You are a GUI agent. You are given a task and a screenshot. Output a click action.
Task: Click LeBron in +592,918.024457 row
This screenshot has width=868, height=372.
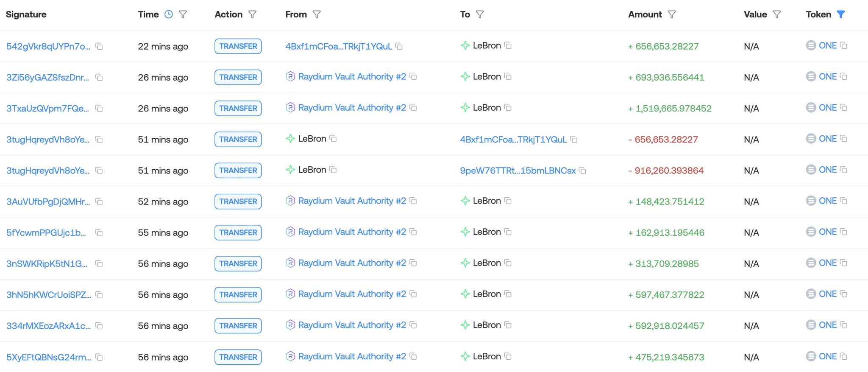487,325
